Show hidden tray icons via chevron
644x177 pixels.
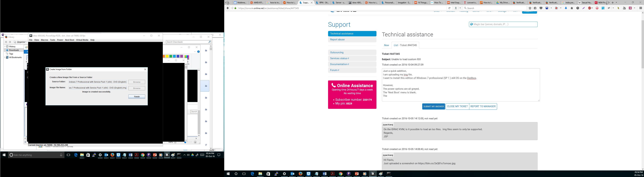[x=184, y=155]
